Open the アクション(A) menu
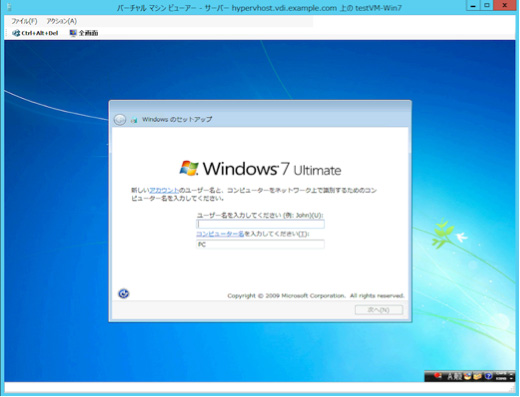The height and width of the screenshot is (397, 520). tap(61, 21)
